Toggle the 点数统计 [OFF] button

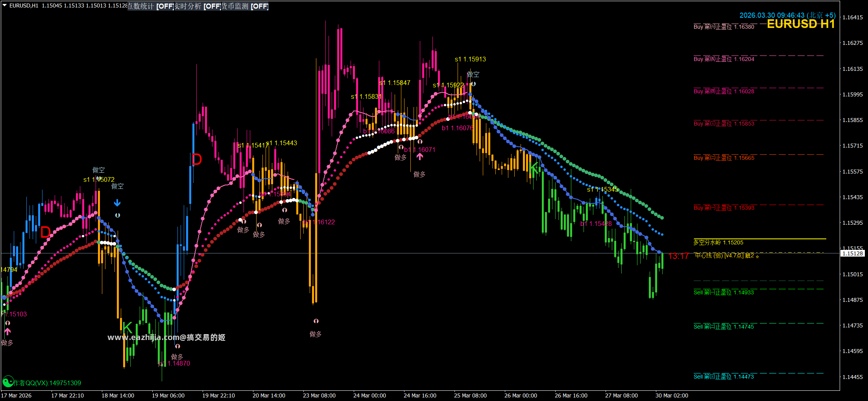[151, 6]
